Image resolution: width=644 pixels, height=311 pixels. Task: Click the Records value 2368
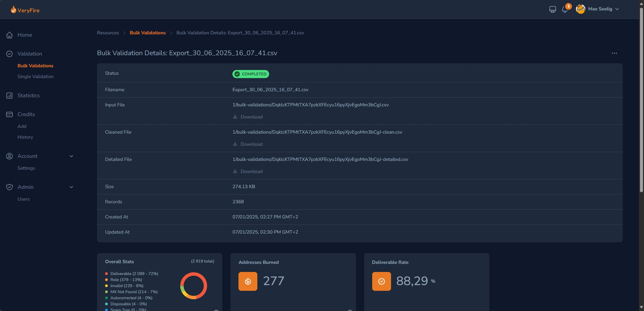[x=238, y=202]
